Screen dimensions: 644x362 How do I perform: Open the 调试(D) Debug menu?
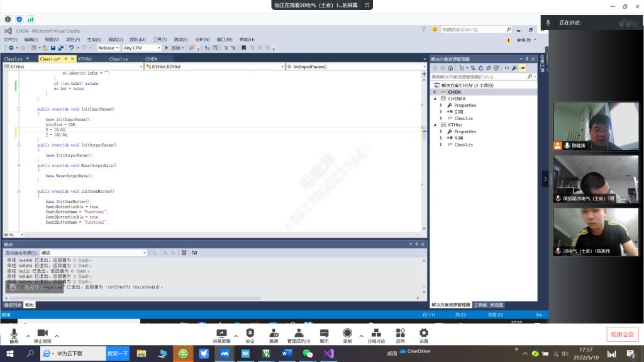click(x=115, y=40)
